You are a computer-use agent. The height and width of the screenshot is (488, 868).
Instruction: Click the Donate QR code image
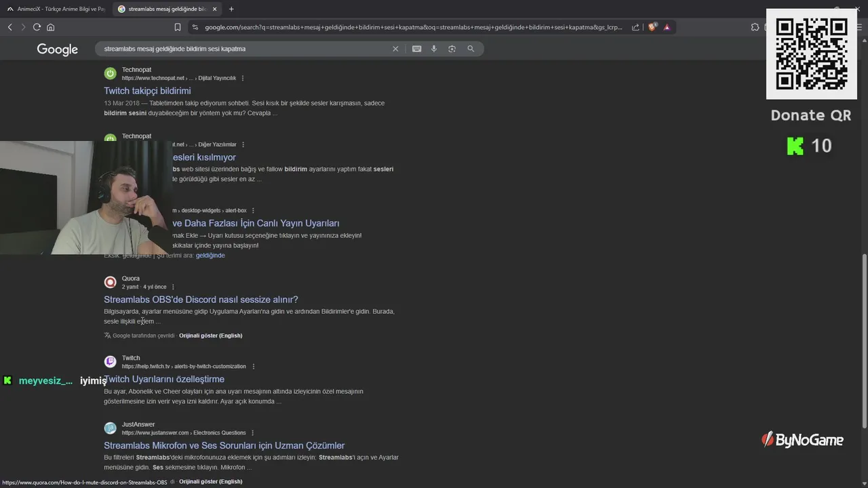coord(812,54)
